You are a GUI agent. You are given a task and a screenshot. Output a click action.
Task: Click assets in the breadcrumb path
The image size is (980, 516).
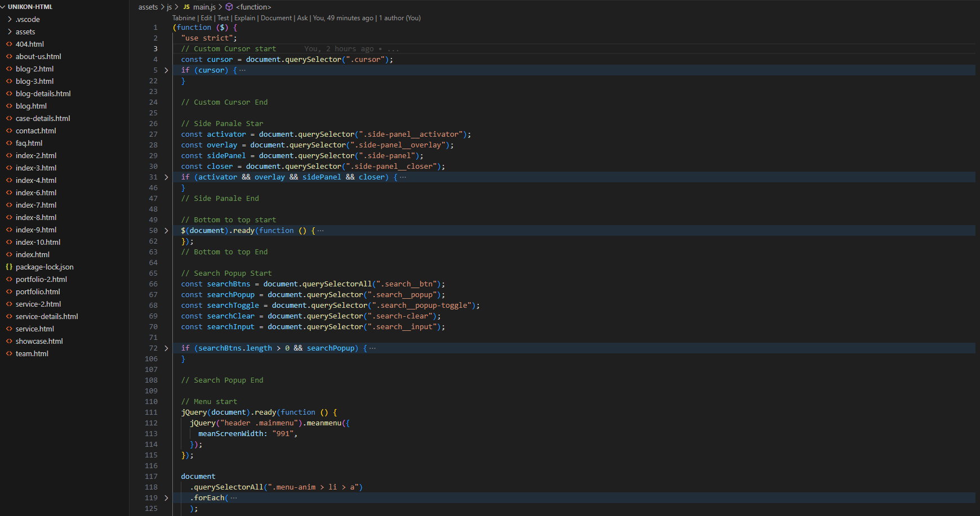(x=148, y=7)
